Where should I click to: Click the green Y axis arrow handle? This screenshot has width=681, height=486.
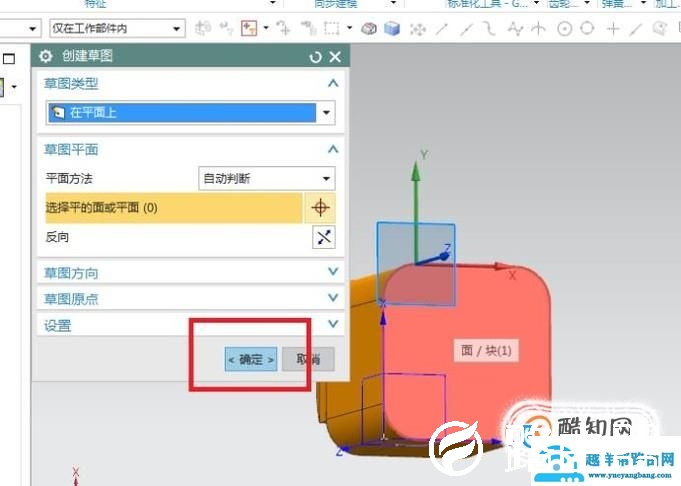[x=416, y=171]
